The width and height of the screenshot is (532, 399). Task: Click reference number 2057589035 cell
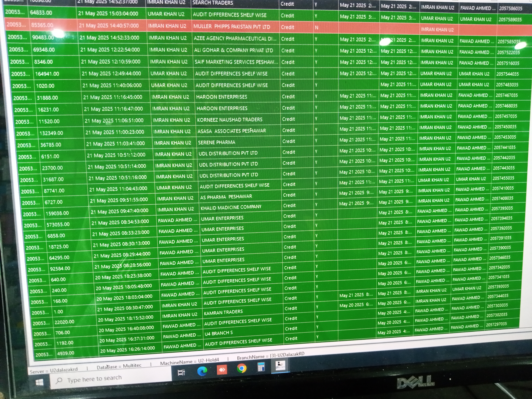coord(510,20)
